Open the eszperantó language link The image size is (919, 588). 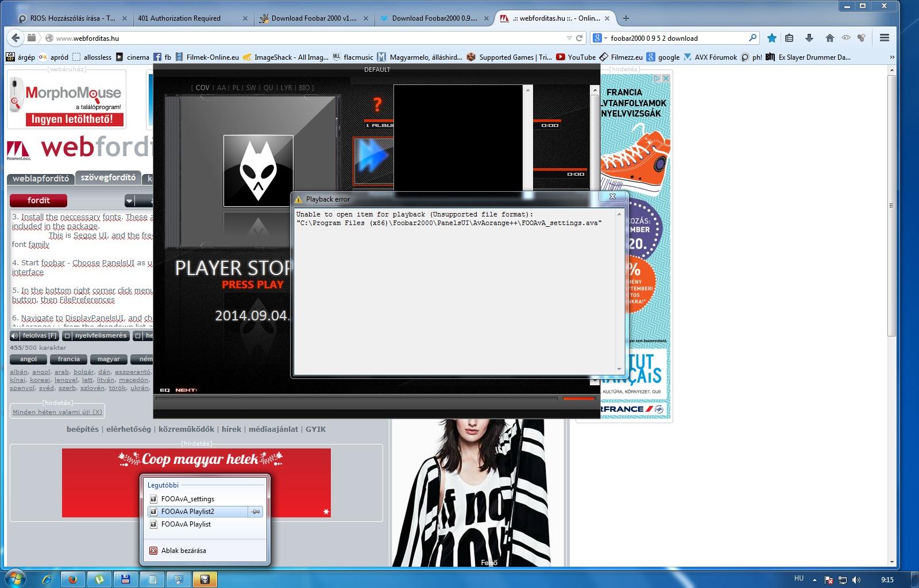pos(133,372)
